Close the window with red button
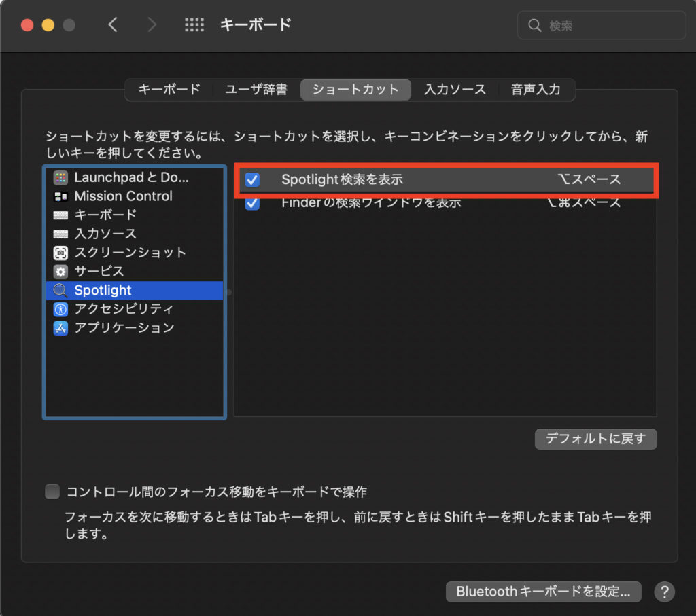The width and height of the screenshot is (696, 616). [27, 25]
